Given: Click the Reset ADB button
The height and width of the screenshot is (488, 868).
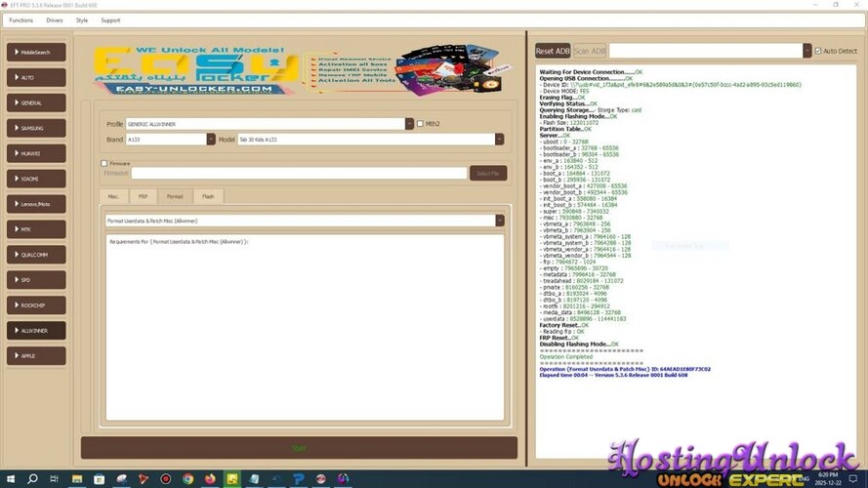Looking at the screenshot, I should pyautogui.click(x=553, y=51).
